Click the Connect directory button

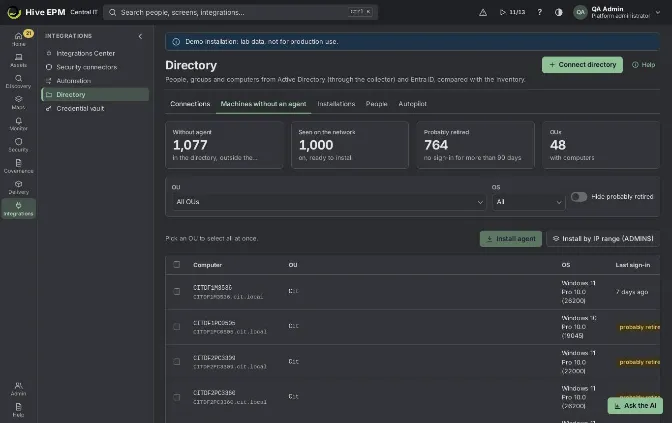pyautogui.click(x=582, y=65)
